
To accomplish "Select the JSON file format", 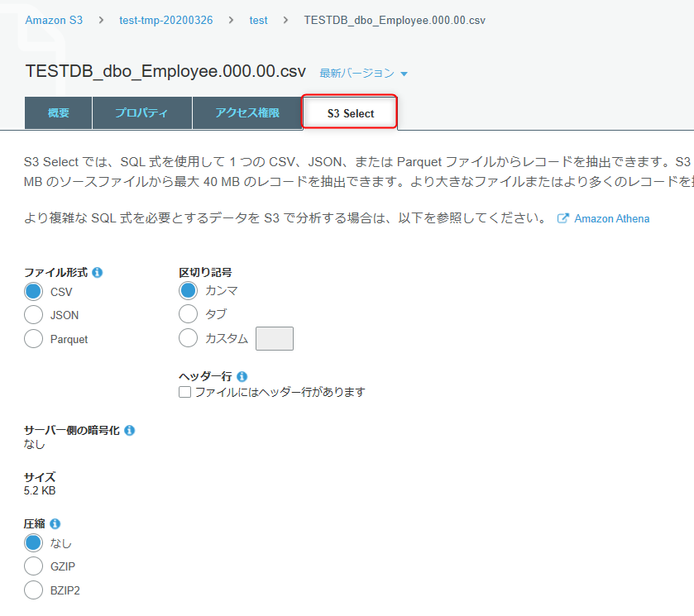I will (x=33, y=315).
